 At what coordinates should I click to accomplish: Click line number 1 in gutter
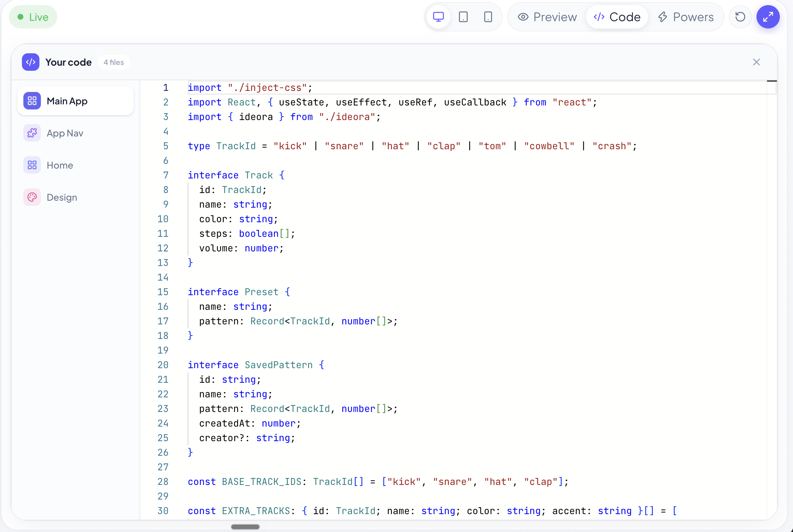pos(166,88)
